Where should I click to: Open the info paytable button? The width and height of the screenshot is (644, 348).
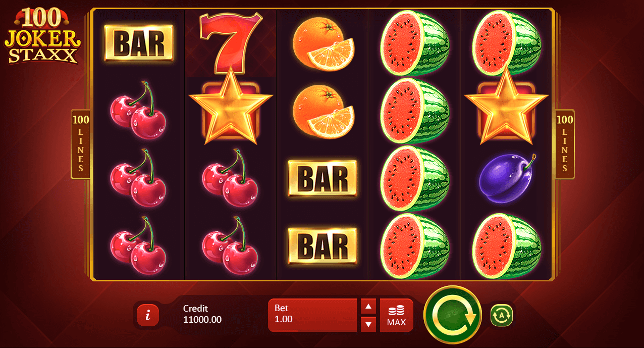[148, 315]
